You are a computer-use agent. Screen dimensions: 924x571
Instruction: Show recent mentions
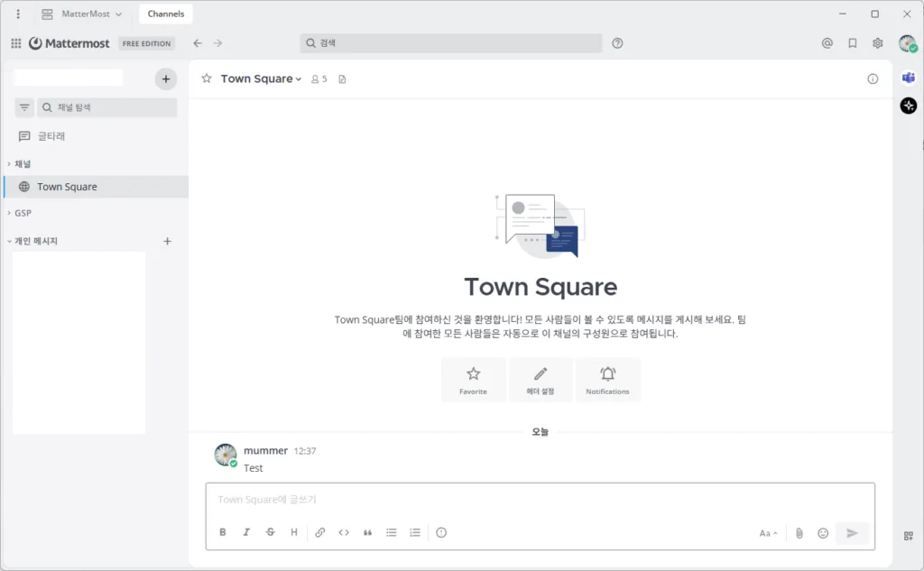click(x=827, y=43)
